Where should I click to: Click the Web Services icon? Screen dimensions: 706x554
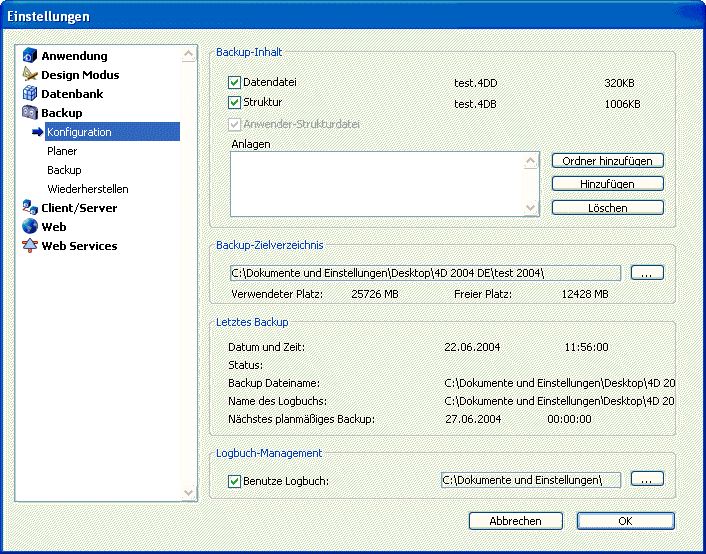point(30,246)
